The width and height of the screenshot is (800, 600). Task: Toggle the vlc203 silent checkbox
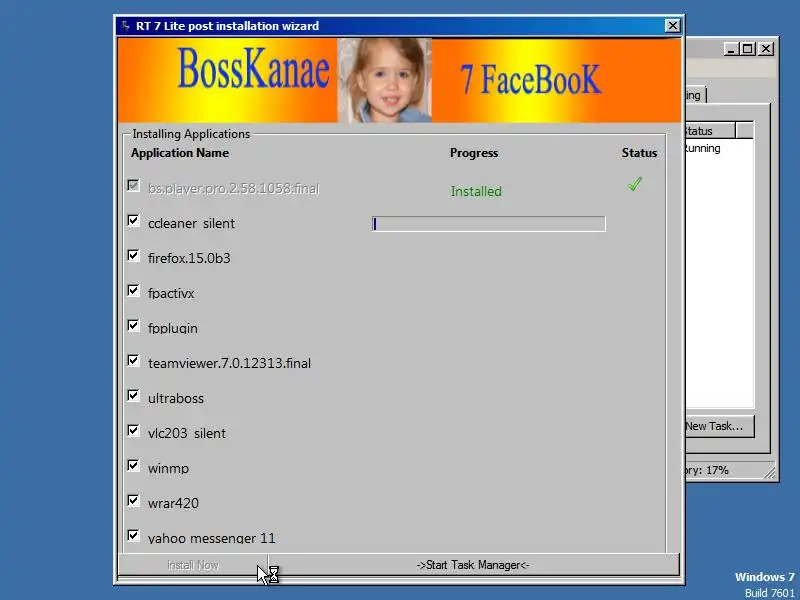tap(133, 431)
